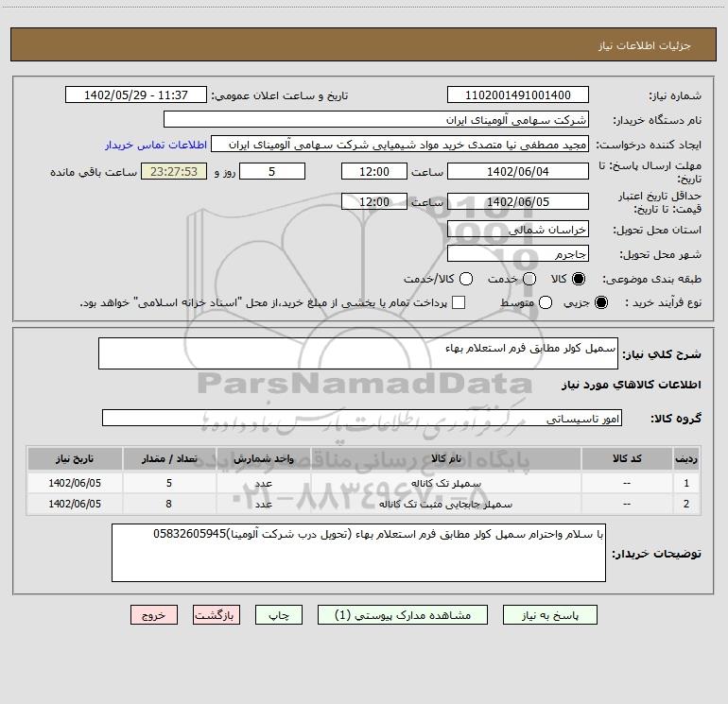The image size is (728, 704).
Task: Click the announcement date field 1402/05/29 - 11:37
Action: point(135,95)
